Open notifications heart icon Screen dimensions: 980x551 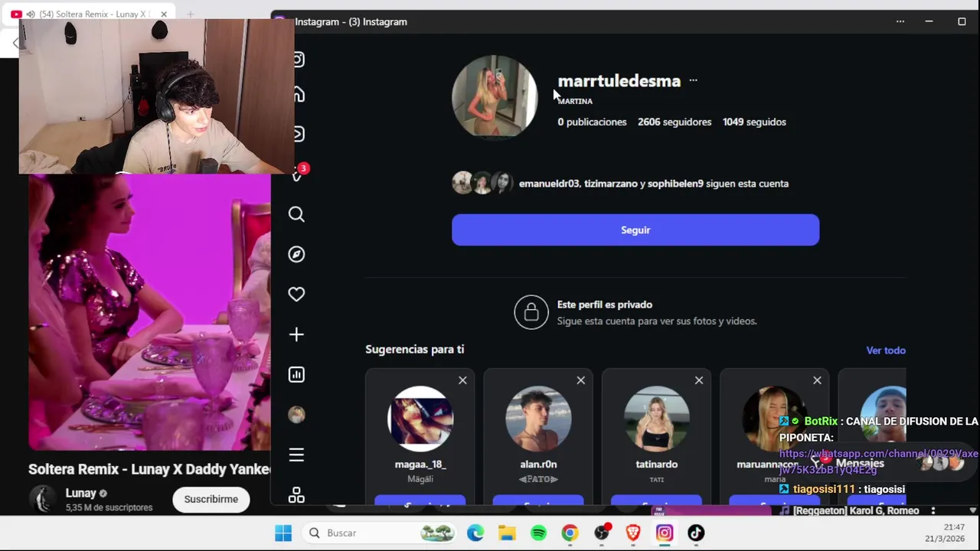(296, 295)
